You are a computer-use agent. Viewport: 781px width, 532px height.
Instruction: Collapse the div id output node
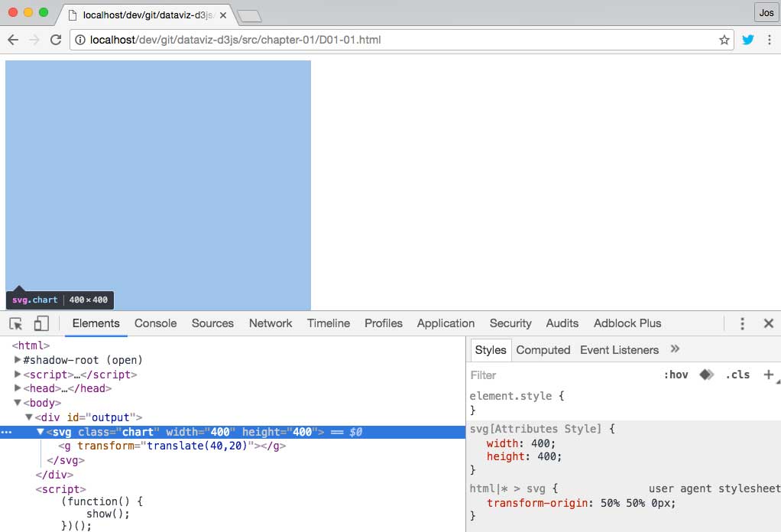29,417
